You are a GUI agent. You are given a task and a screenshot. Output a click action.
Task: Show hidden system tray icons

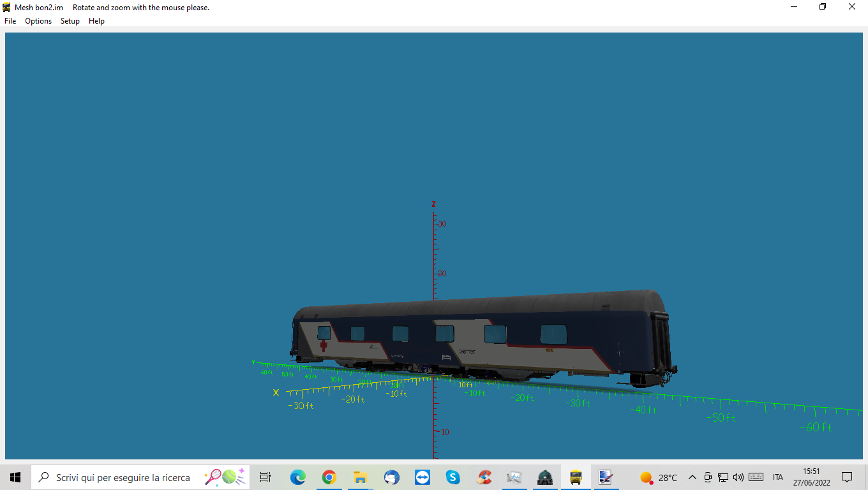[x=692, y=477]
